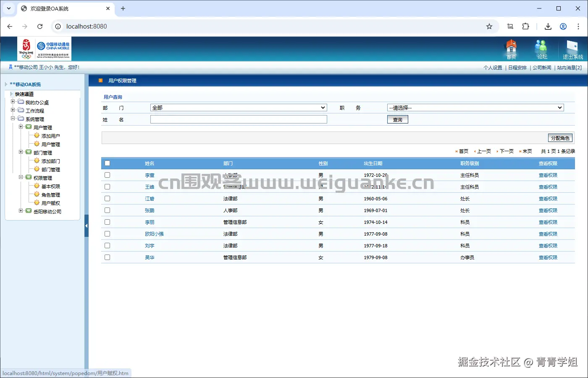
Task: Open the 职务 dropdown showing 请选择
Action: pyautogui.click(x=475, y=108)
